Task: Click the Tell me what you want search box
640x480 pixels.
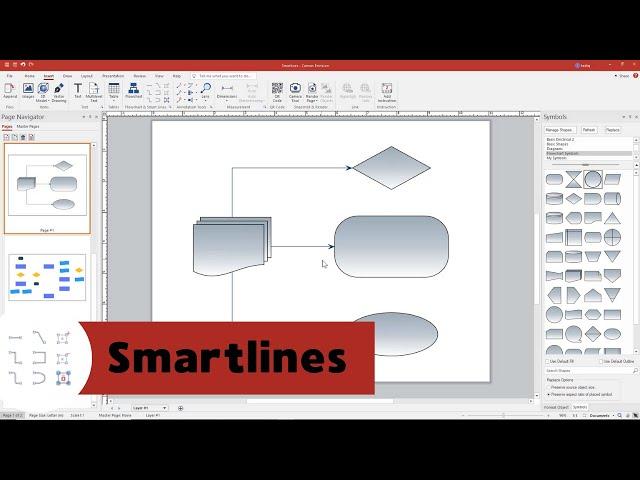Action: click(223, 76)
